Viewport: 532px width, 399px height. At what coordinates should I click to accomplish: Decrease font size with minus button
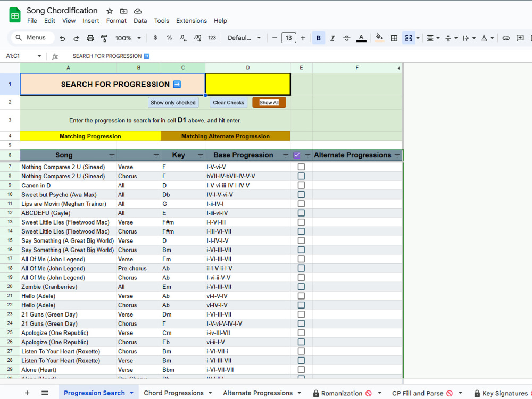275,38
